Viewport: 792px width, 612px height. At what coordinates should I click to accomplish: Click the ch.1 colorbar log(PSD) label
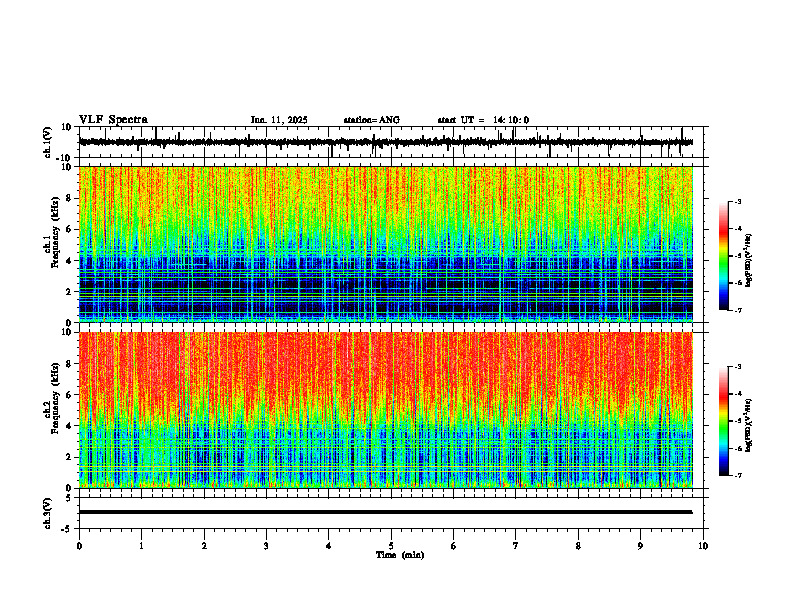coord(749,261)
